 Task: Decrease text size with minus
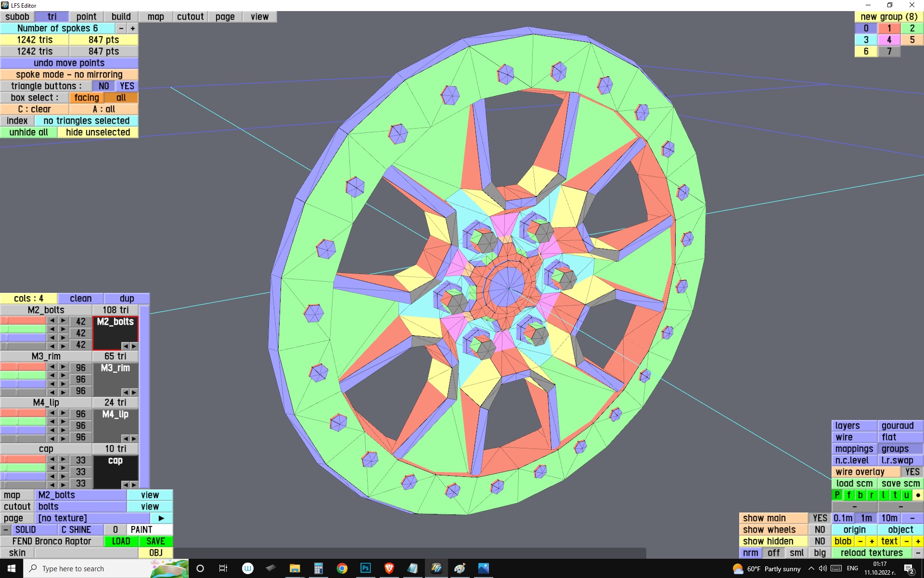(x=906, y=541)
